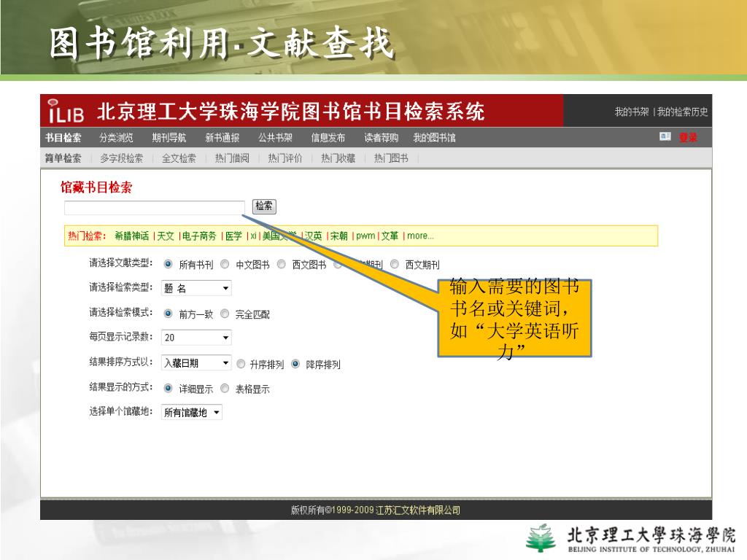Open 公共书架 main menu
Image resolution: width=747 pixels, height=560 pixels.
tap(275, 138)
